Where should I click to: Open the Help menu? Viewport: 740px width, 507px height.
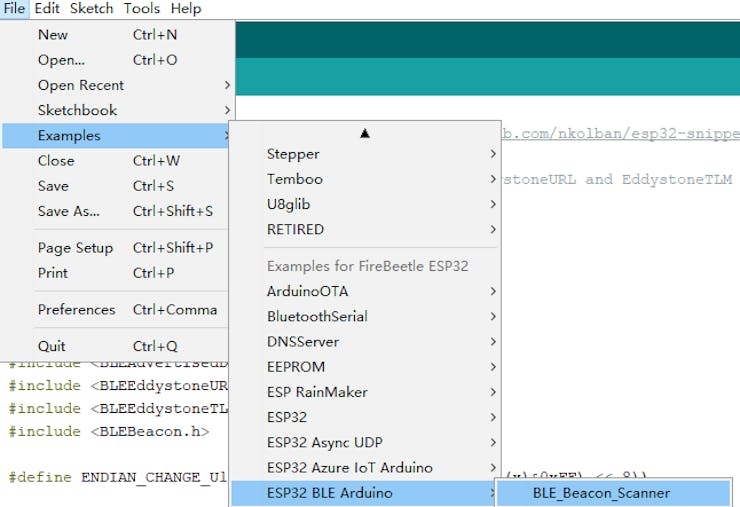coord(186,8)
